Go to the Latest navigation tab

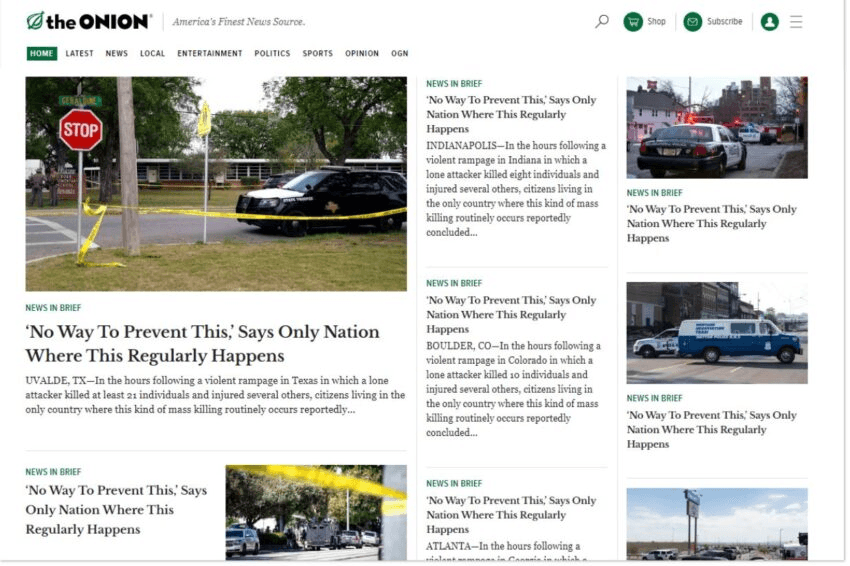tap(80, 54)
